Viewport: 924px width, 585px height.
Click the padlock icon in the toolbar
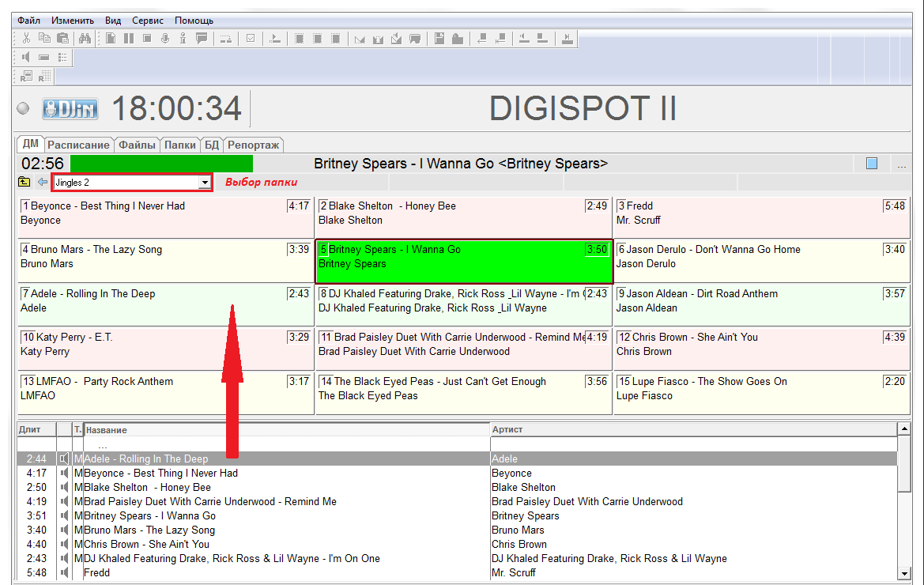(x=458, y=39)
